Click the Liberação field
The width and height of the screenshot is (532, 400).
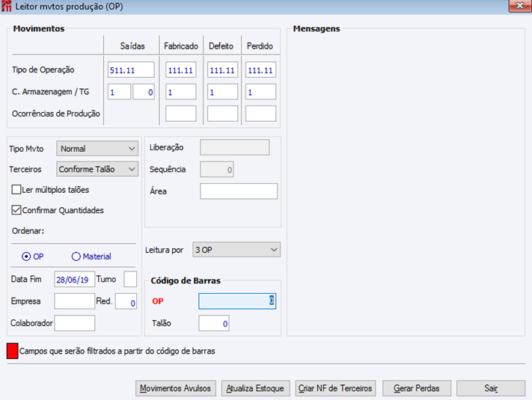(x=235, y=147)
